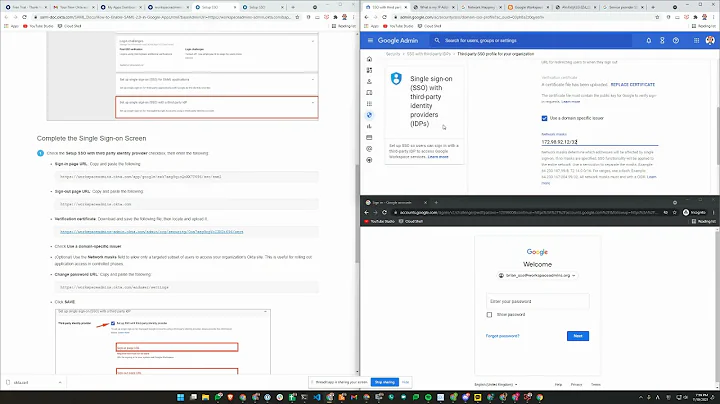This screenshot has width=720, height=404.
Task: Open Directory users icon in Admin sidebar
Action: point(369,81)
